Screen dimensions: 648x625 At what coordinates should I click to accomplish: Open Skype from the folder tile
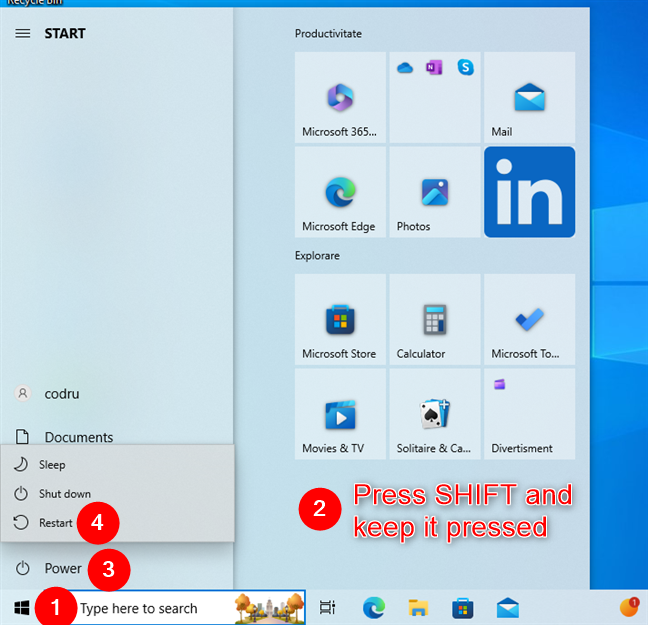pyautogui.click(x=465, y=67)
